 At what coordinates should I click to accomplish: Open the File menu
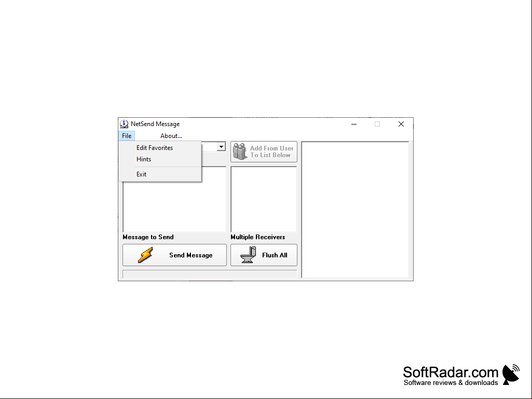tap(127, 136)
